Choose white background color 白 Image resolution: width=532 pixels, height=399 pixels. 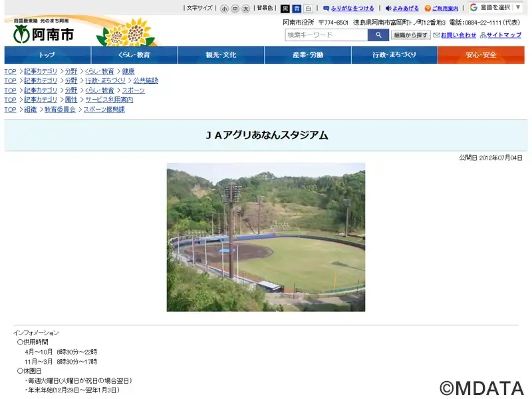tap(309, 9)
